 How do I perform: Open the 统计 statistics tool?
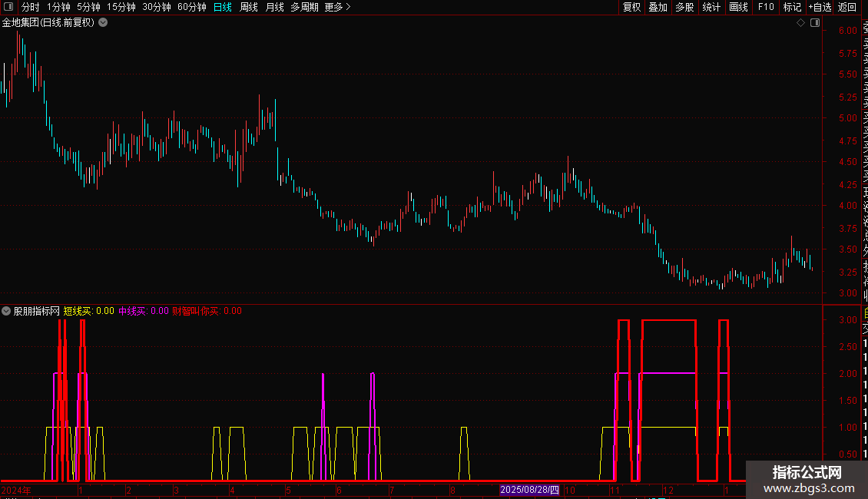711,7
